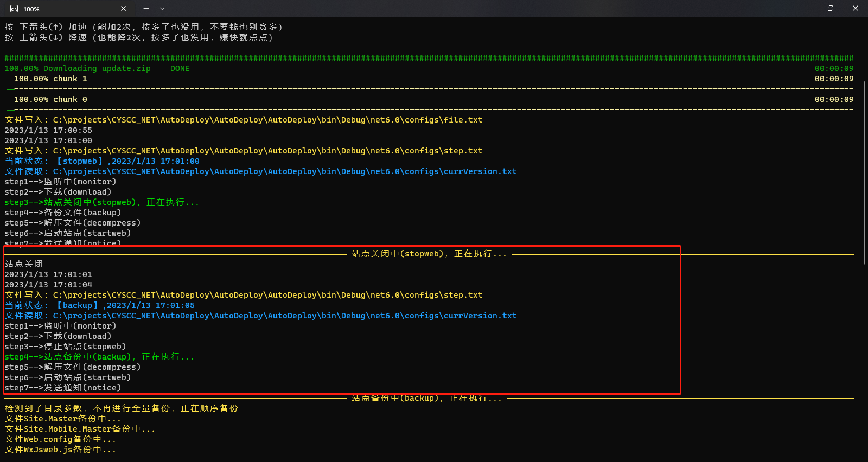This screenshot has width=868, height=462.
Task: Click the yellow header '站点关闭中(stopweb)，正在执行...'
Action: (429, 254)
